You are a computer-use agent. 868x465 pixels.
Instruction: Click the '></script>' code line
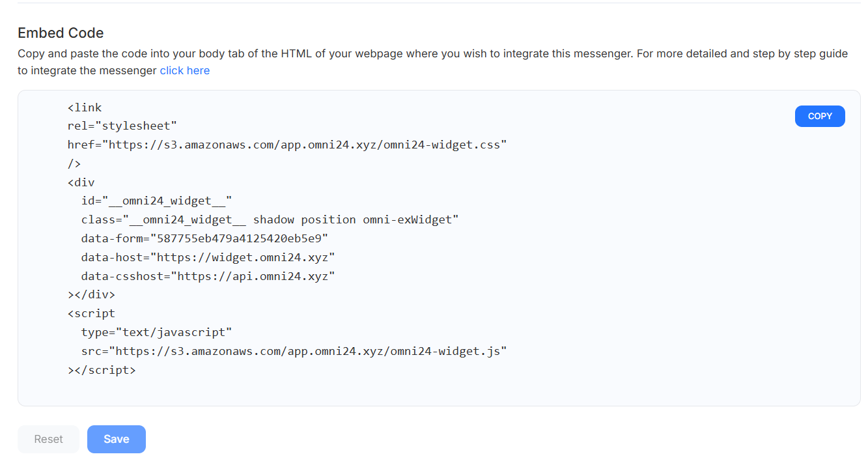(x=102, y=370)
